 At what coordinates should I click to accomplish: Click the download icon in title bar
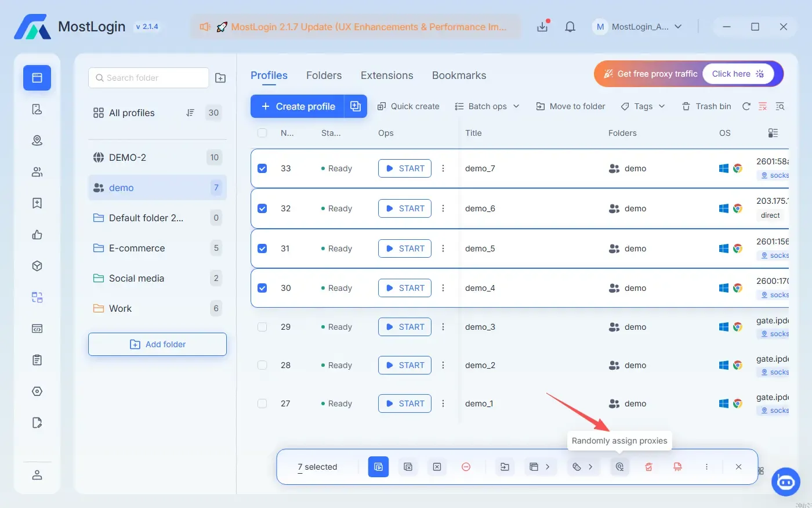[542, 27]
